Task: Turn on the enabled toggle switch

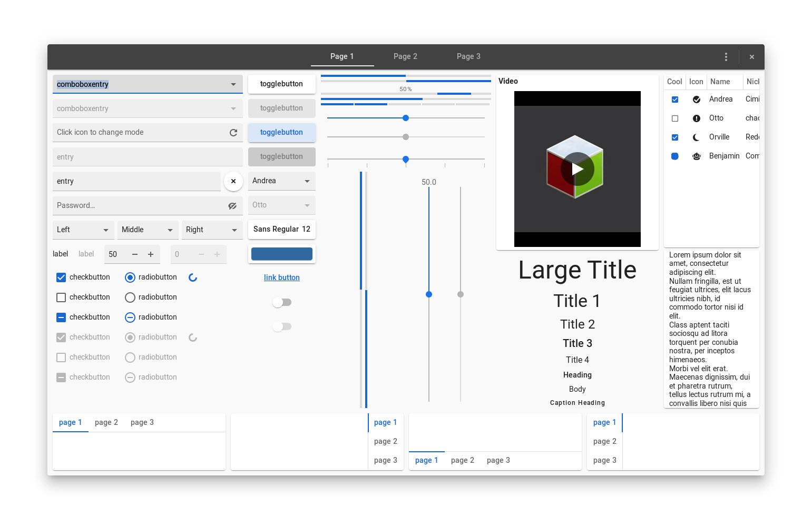Action: click(282, 302)
